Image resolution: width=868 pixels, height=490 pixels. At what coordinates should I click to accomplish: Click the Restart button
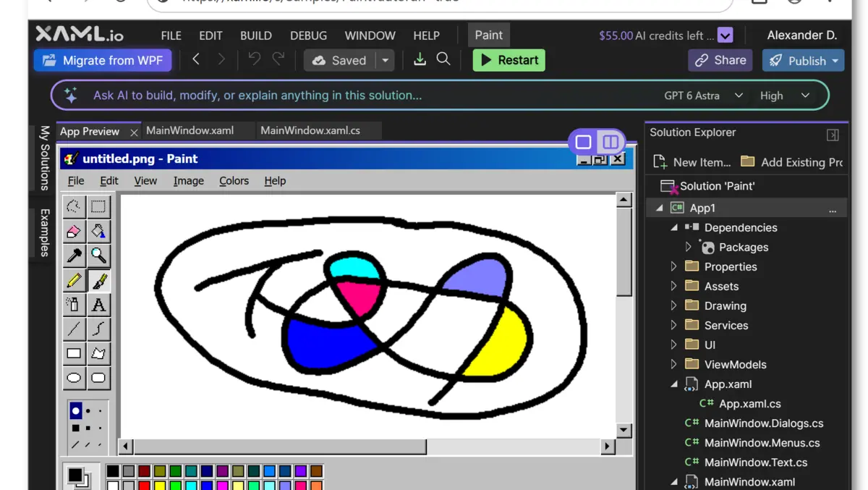509,60
